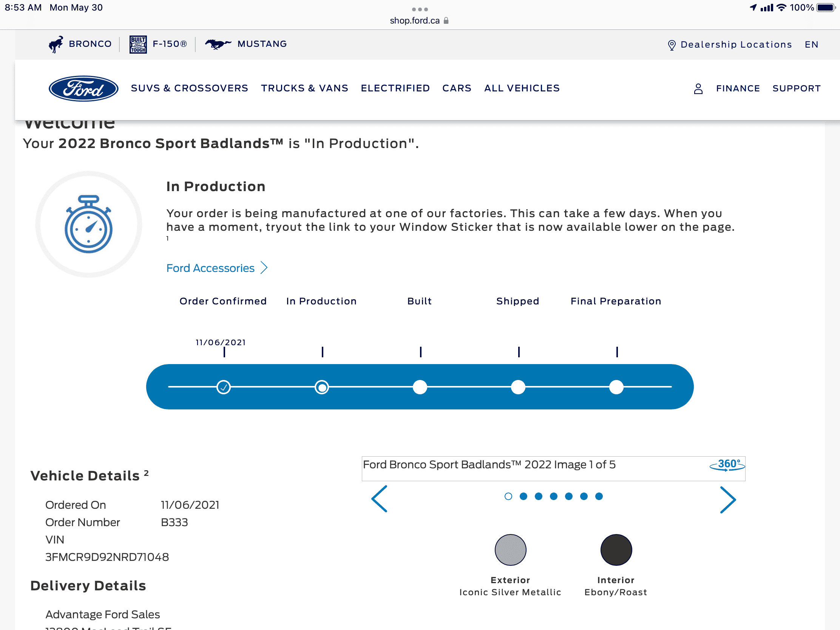Click the Iconic Silver Metallic exterior swatch
The image size is (840, 630).
pyautogui.click(x=510, y=550)
